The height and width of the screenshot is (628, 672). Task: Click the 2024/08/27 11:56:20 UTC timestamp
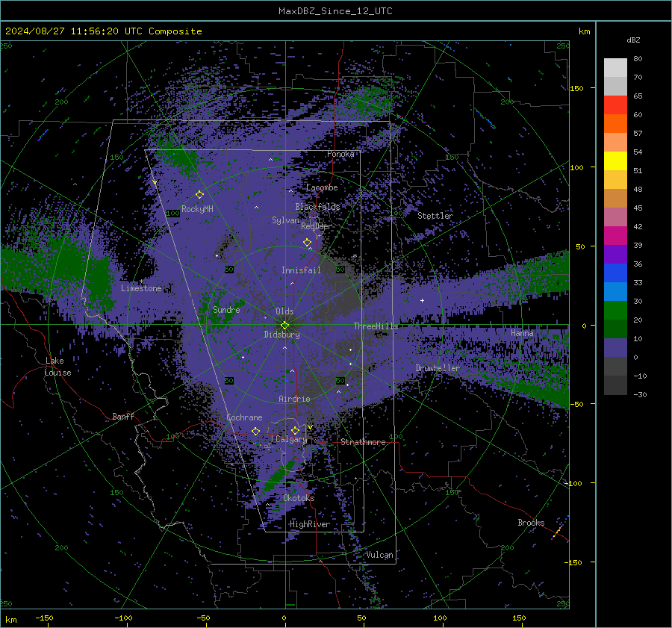[x=74, y=31]
